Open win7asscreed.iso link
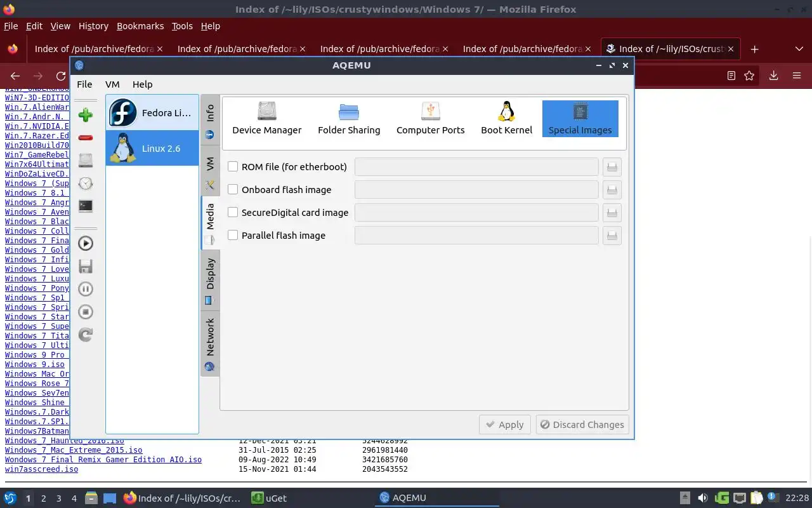The width and height of the screenshot is (812, 508). (41, 469)
